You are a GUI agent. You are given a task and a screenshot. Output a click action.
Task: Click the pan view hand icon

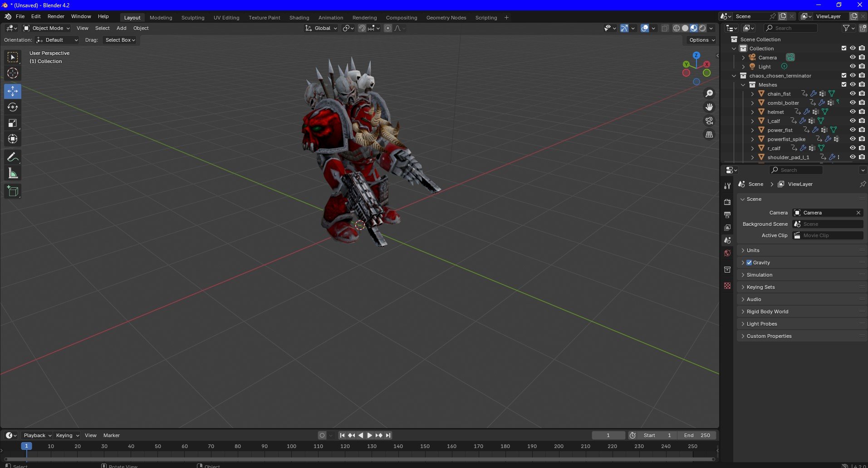click(x=709, y=107)
